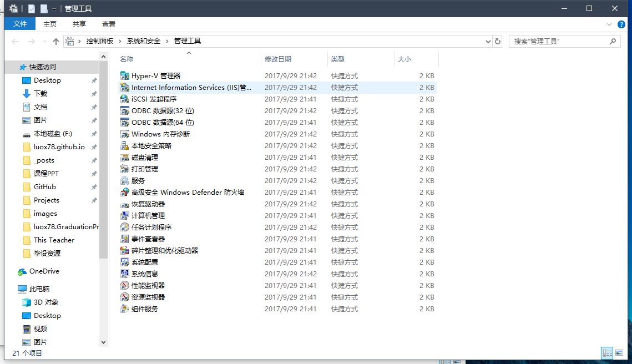Navigate to 系统和安全 in the breadcrumb
The image size is (632, 364).
coord(144,41)
